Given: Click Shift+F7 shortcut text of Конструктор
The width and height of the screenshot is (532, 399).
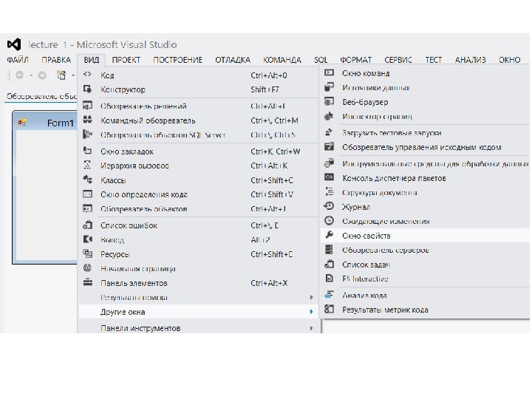Looking at the screenshot, I should click(x=265, y=89).
